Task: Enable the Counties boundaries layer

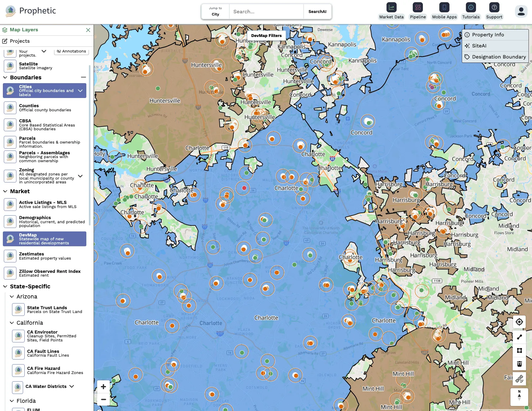Action: (x=44, y=108)
